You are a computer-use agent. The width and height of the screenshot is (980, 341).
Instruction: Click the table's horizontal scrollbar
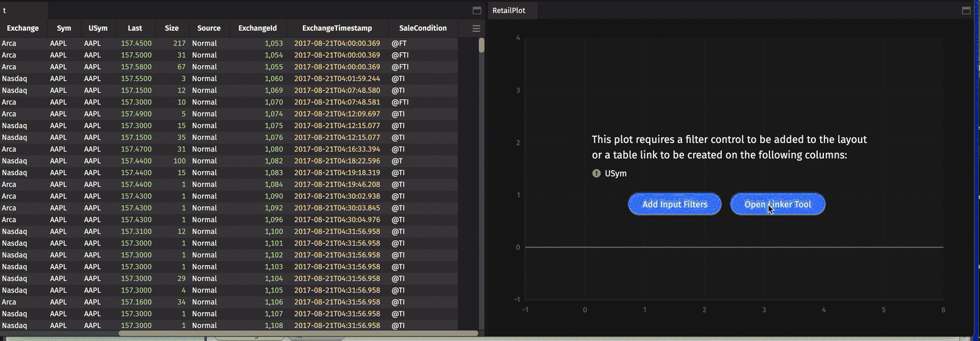297,333
